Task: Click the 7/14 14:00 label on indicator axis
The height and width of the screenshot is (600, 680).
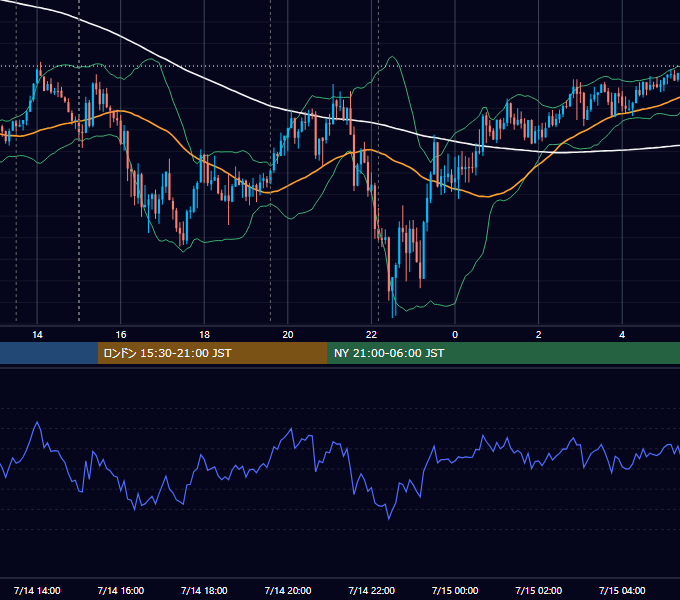Action: coord(37,590)
